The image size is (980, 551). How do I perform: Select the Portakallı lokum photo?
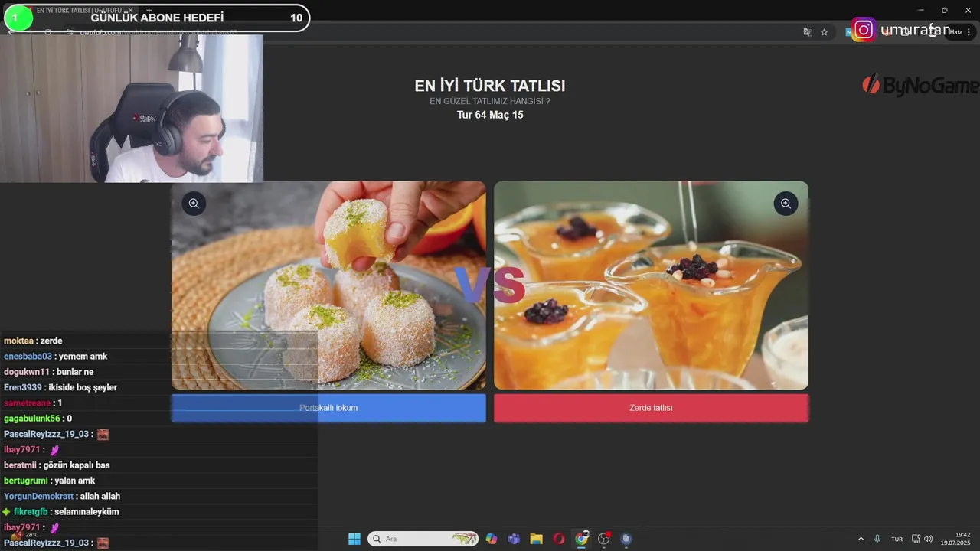pos(328,285)
